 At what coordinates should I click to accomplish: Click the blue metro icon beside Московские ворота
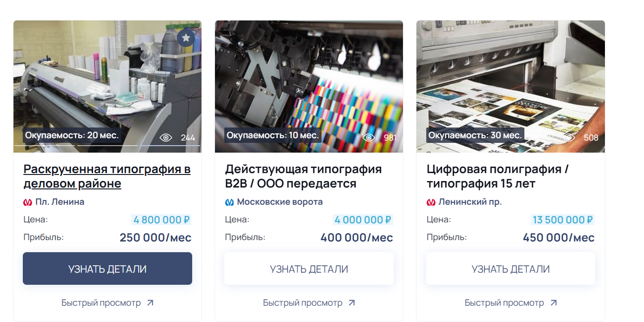point(229,202)
